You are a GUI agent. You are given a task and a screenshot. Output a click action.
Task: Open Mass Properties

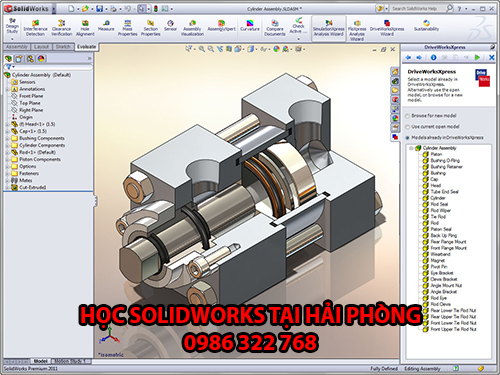[127, 27]
